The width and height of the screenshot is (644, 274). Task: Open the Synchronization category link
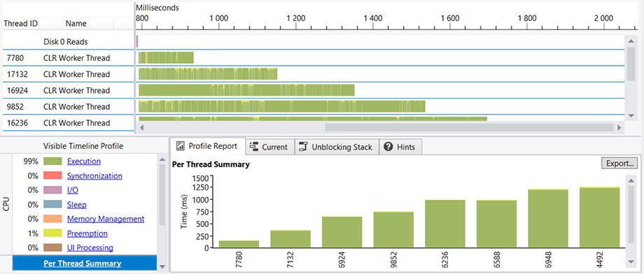pos(94,176)
